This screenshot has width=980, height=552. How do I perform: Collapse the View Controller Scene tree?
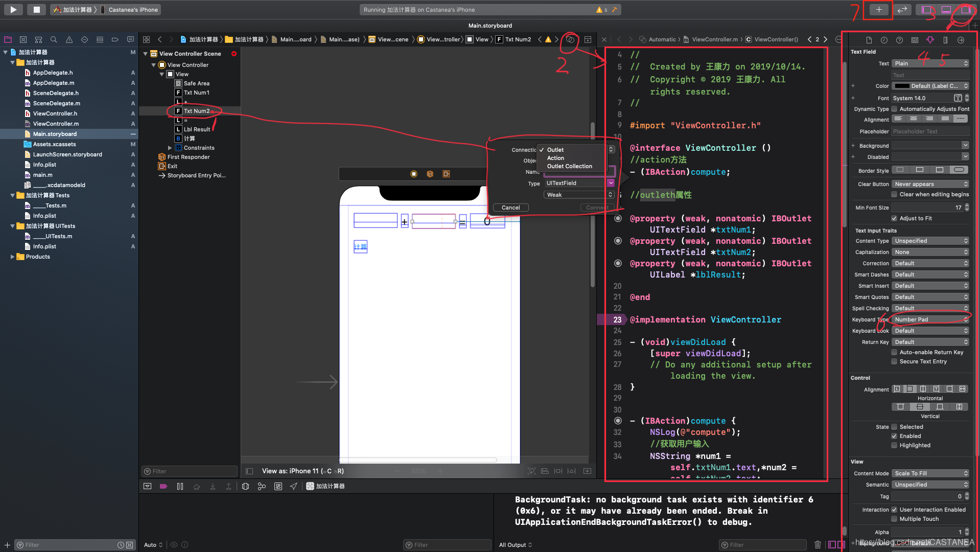pyautogui.click(x=146, y=53)
